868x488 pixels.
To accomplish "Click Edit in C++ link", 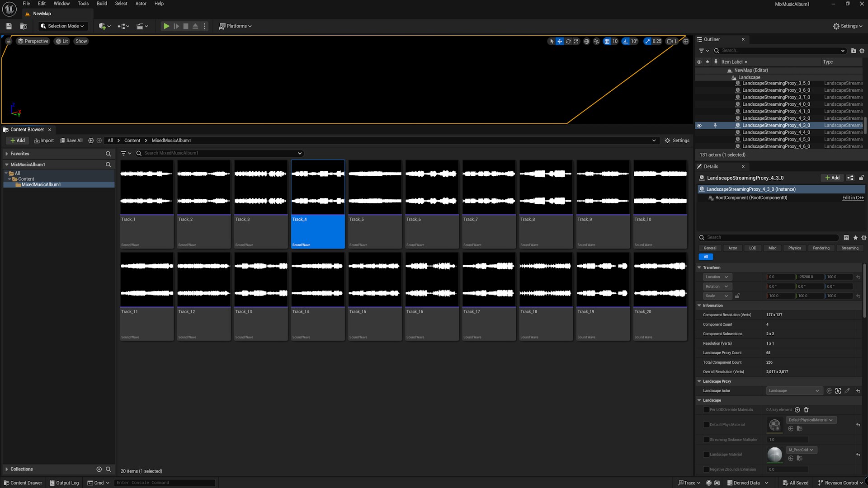I will click(x=853, y=198).
